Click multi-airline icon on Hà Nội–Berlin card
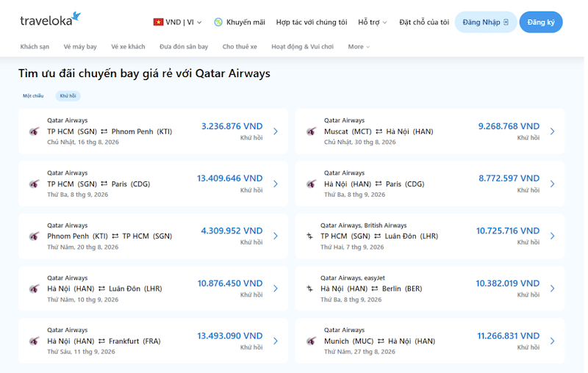The image size is (588, 373). pos(309,289)
